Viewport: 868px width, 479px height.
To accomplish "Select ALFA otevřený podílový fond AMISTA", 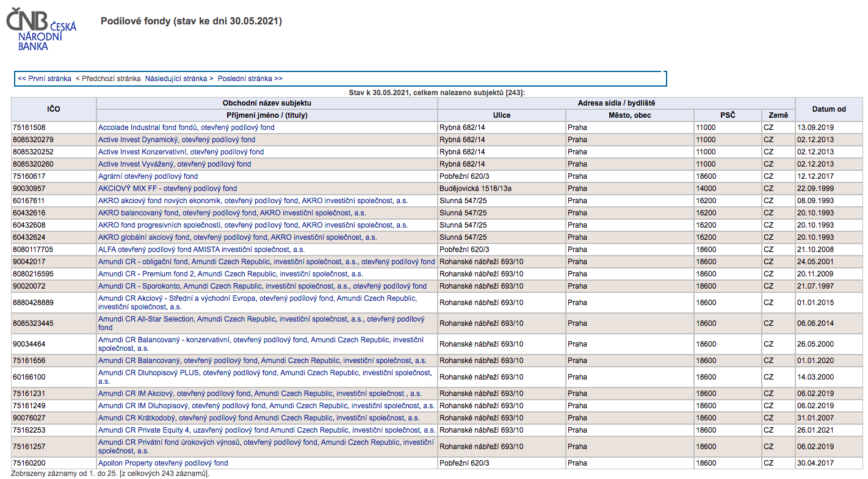I will pos(201,250).
